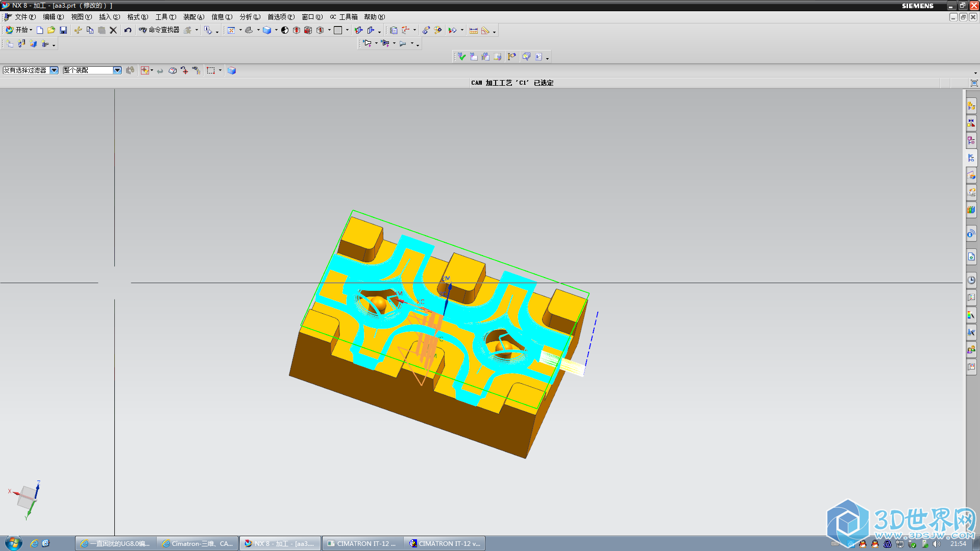This screenshot has height=551, width=980.
Task: Open the shaded rendering style dropdown arrow
Action: click(x=276, y=31)
